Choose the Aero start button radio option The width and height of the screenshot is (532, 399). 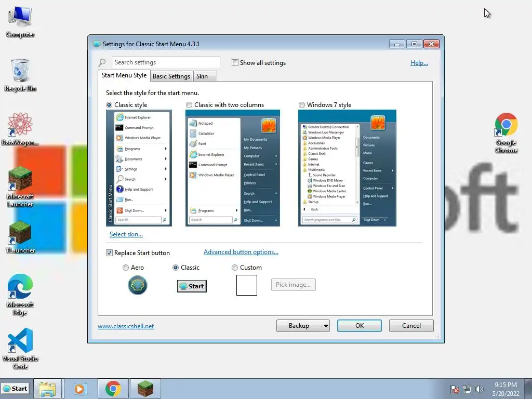point(126,268)
